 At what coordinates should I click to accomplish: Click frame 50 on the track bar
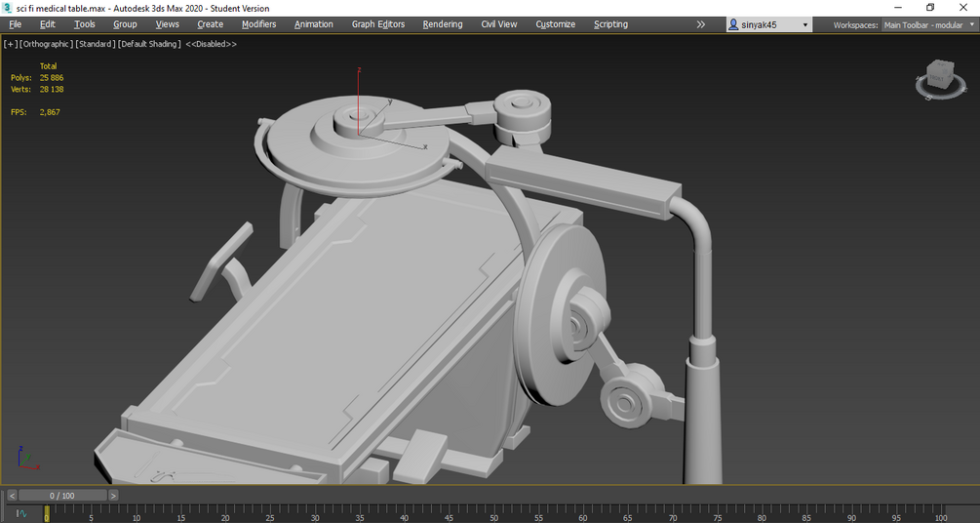493,514
